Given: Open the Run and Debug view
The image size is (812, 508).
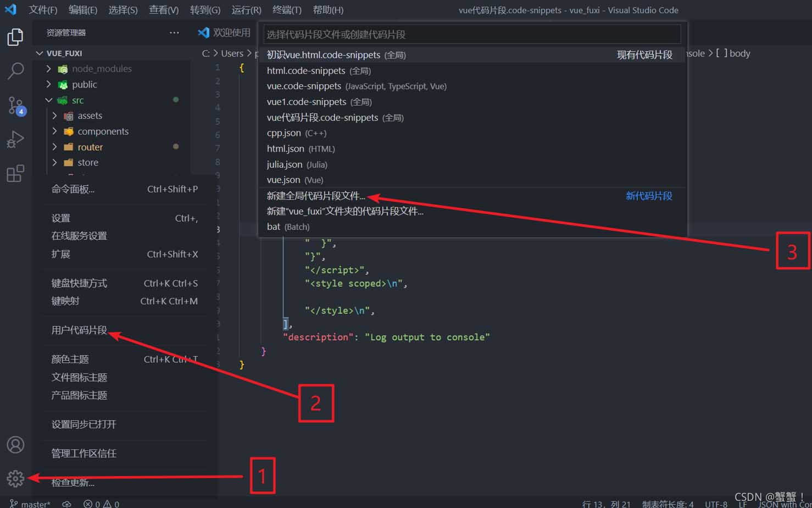Looking at the screenshot, I should [15, 139].
